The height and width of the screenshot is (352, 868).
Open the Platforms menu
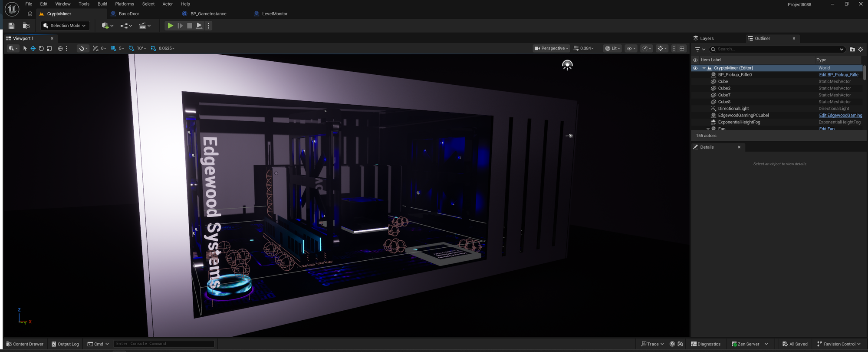click(125, 4)
